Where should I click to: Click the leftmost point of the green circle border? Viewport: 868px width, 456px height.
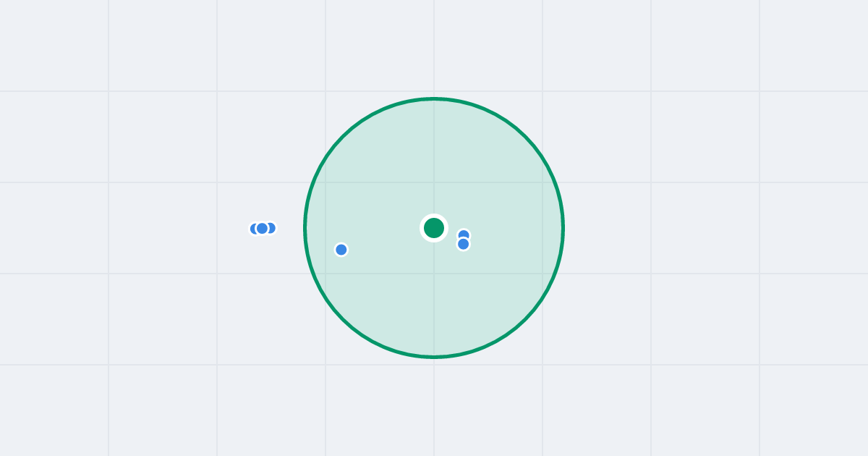click(x=305, y=228)
